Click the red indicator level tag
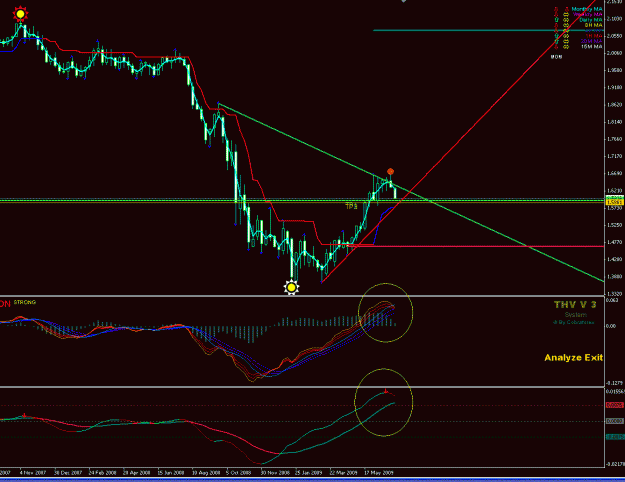Image resolution: width=625 pixels, height=482 pixels. click(x=615, y=405)
